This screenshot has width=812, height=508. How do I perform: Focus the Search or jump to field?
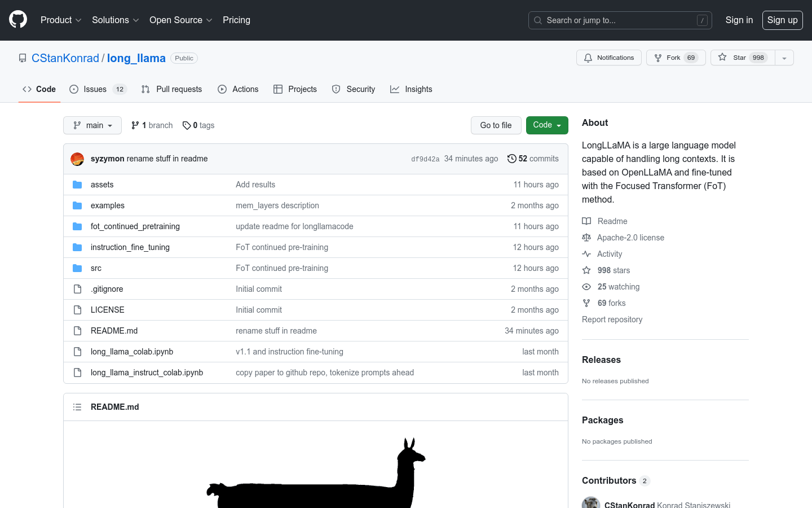point(620,20)
